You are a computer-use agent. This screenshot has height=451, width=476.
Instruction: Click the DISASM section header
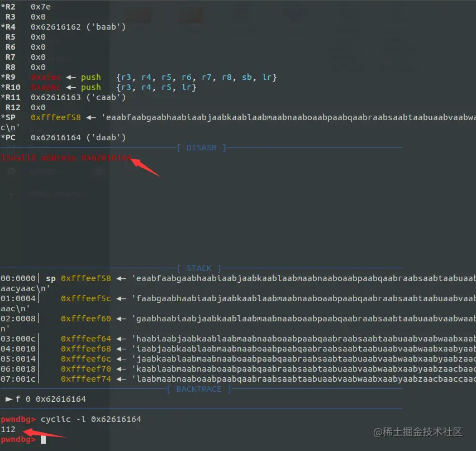coord(202,148)
